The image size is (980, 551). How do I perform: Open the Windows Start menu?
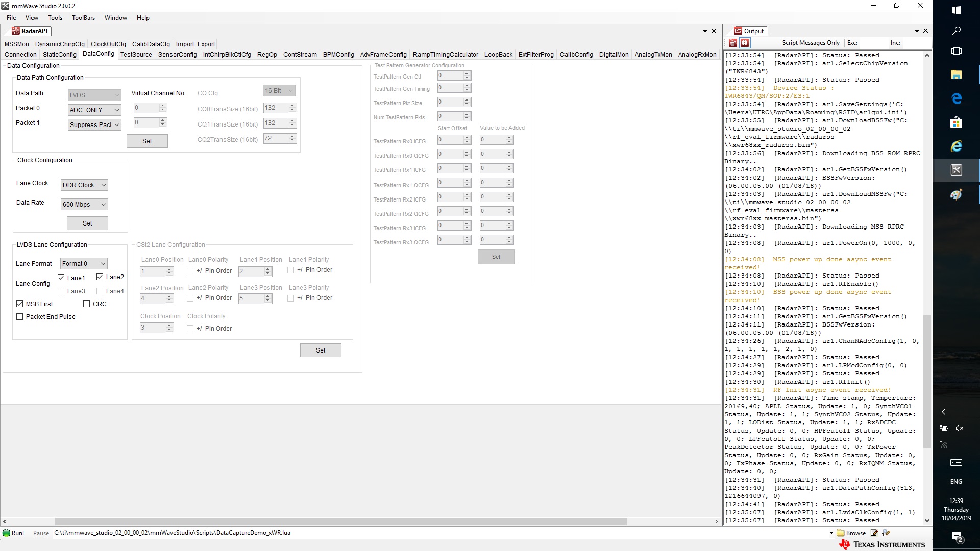(x=957, y=10)
